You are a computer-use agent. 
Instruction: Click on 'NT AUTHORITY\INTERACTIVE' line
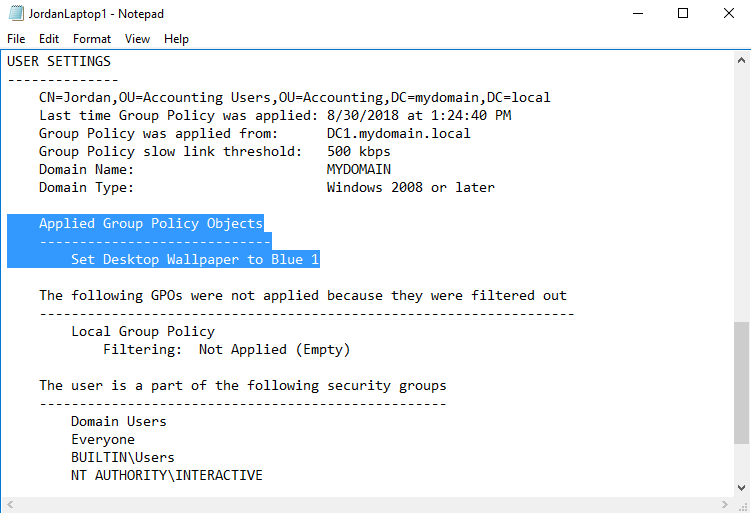coord(167,476)
